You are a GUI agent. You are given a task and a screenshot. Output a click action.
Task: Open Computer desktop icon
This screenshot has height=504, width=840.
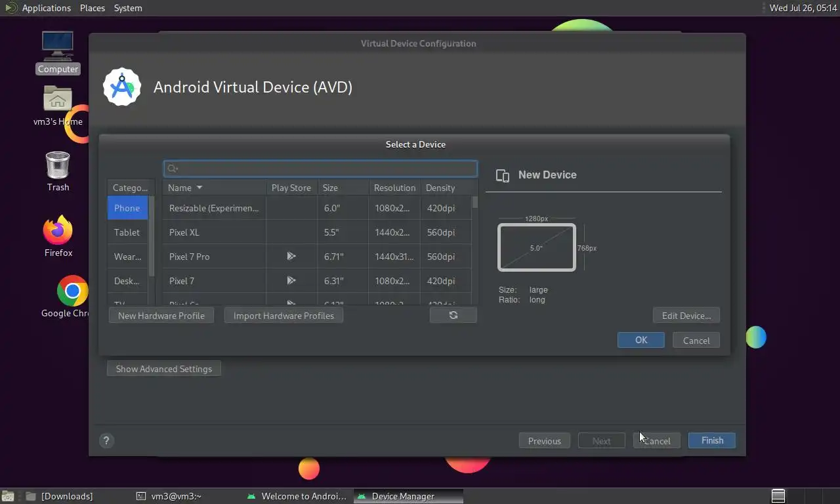coord(58,52)
